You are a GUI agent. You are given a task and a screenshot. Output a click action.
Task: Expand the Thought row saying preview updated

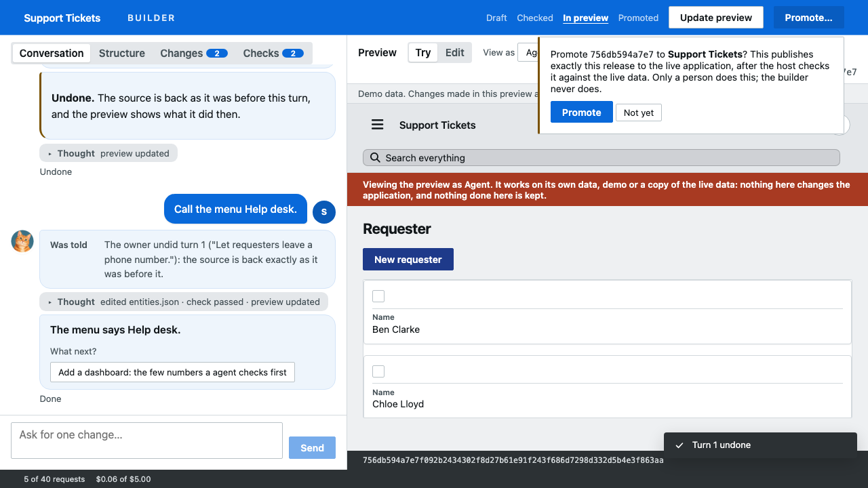coord(108,153)
